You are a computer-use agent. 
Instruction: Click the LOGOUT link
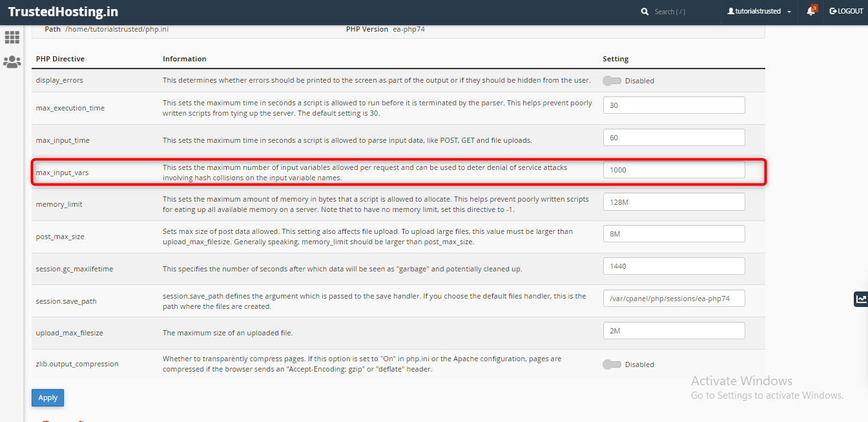coord(846,11)
